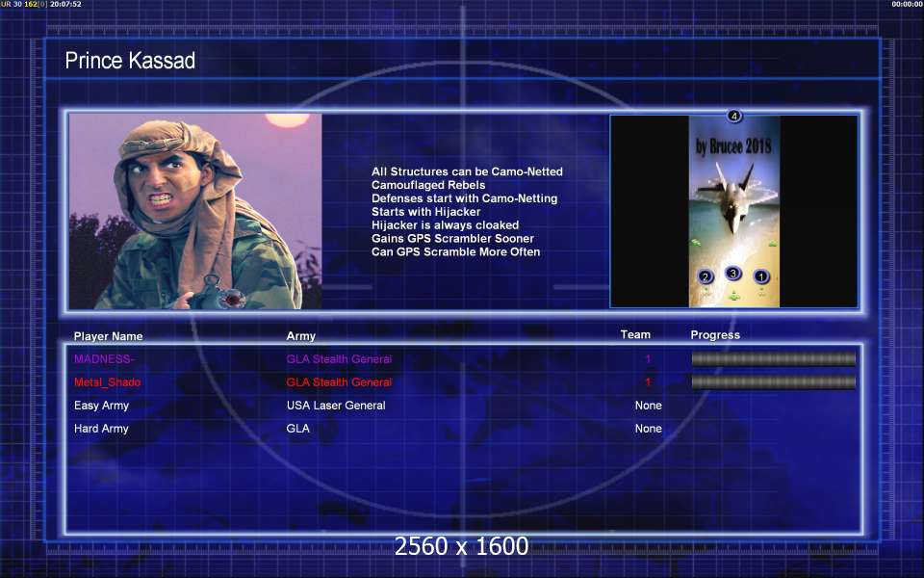Click the Army column header

coord(300,336)
